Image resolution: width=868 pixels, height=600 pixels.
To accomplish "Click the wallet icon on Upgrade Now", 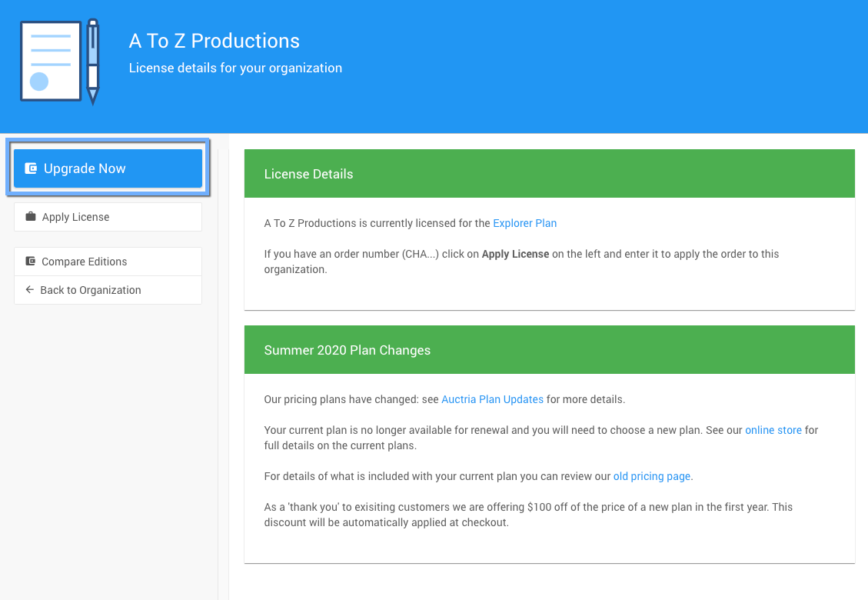I will pyautogui.click(x=31, y=168).
